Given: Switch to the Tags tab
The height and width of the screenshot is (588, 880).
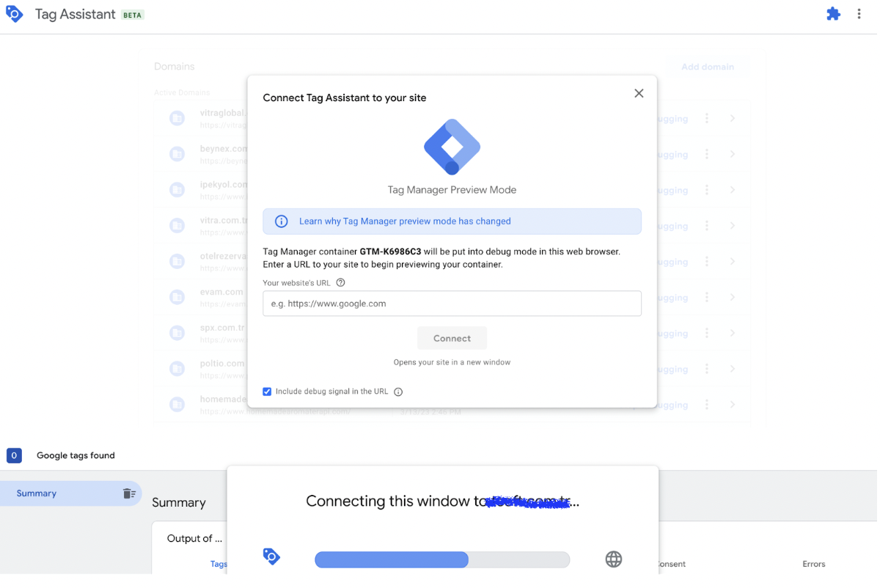Looking at the screenshot, I should coord(219,564).
